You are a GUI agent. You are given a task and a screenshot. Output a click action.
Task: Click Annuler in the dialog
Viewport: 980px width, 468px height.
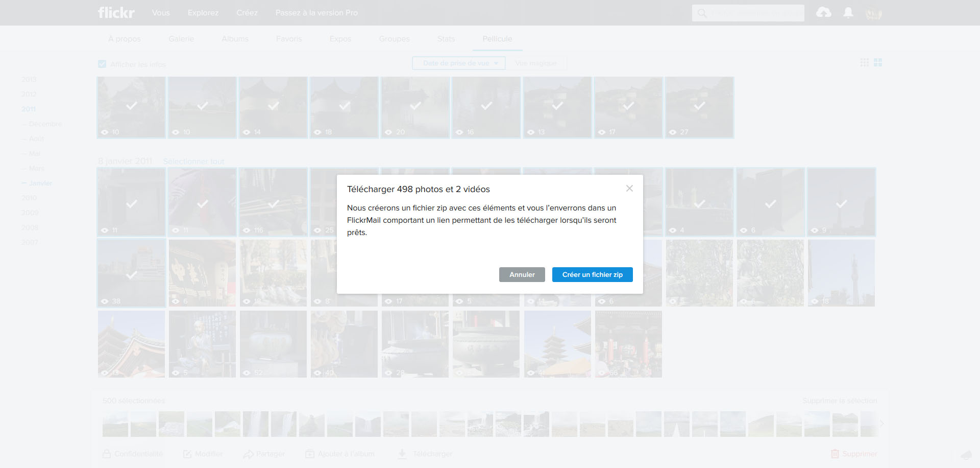pos(522,274)
